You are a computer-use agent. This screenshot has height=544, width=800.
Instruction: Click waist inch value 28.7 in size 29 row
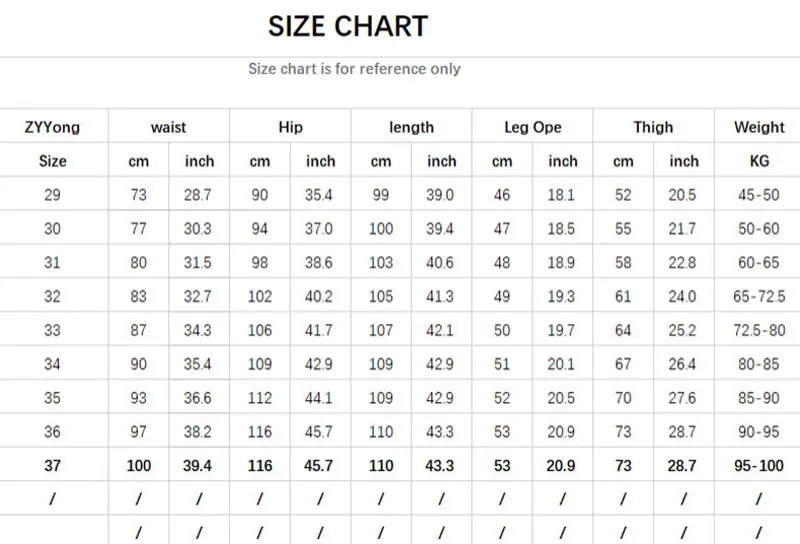pos(197,195)
